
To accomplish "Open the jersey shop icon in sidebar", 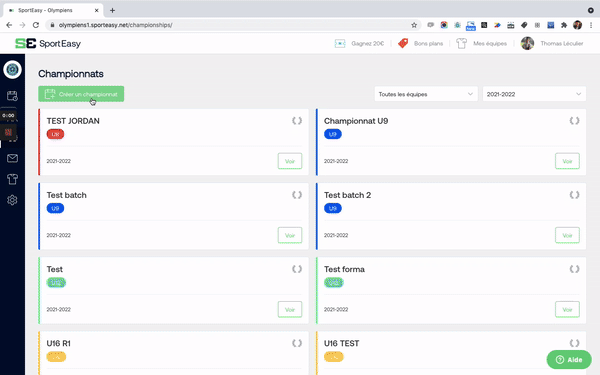I will [x=12, y=179].
